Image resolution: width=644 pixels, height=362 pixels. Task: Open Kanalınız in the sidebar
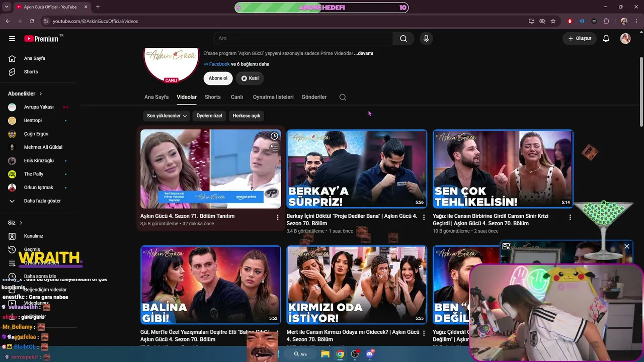pyautogui.click(x=33, y=236)
